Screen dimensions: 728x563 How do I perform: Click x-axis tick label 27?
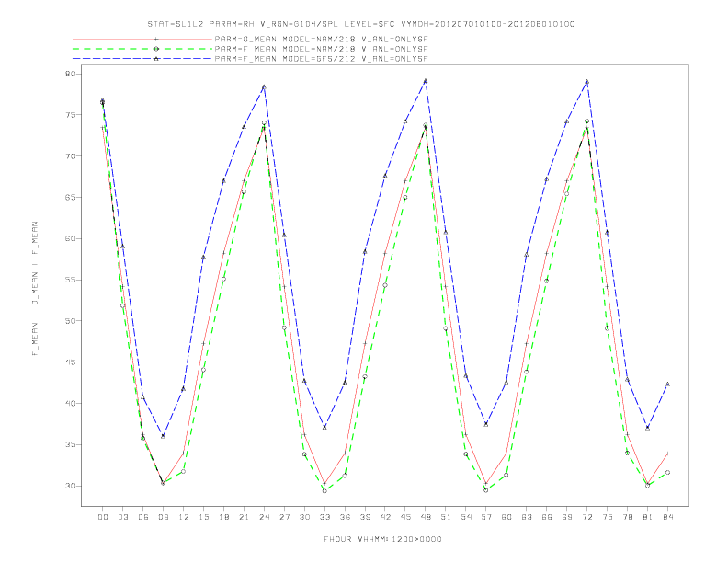point(284,517)
